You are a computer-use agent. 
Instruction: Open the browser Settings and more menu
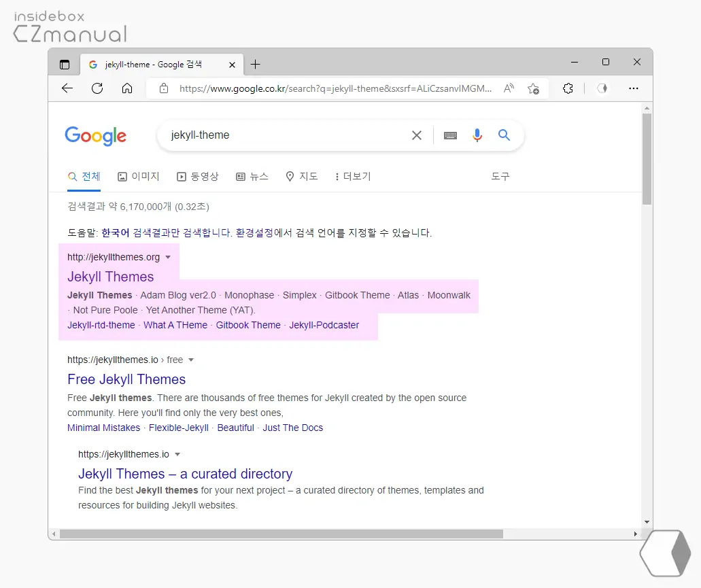[x=634, y=88]
